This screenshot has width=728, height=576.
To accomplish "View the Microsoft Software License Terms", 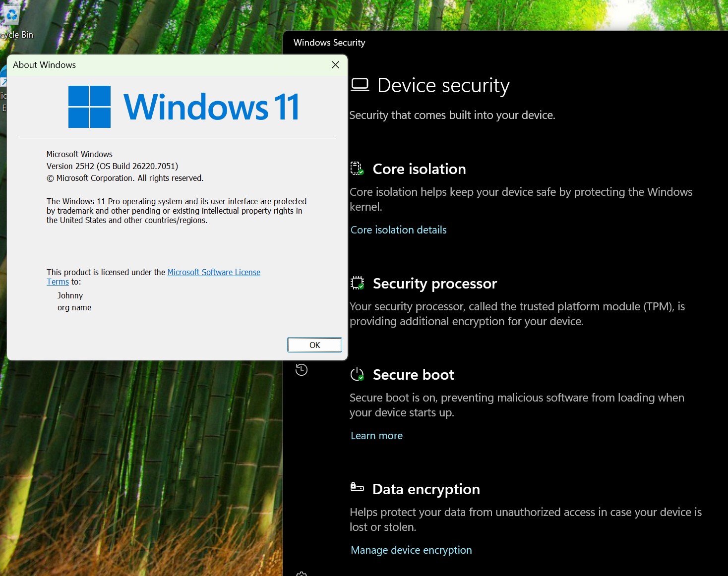I will pyautogui.click(x=214, y=272).
